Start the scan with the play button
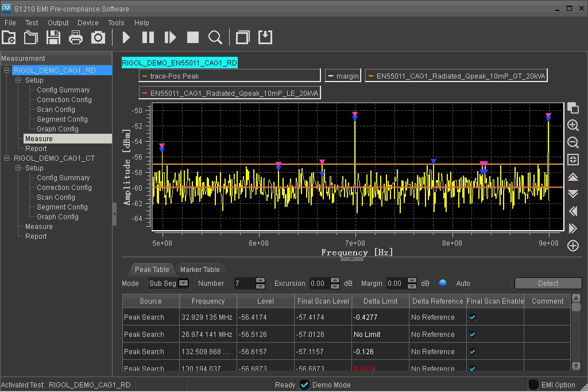Viewport: 588px width, 392px height. (x=126, y=38)
